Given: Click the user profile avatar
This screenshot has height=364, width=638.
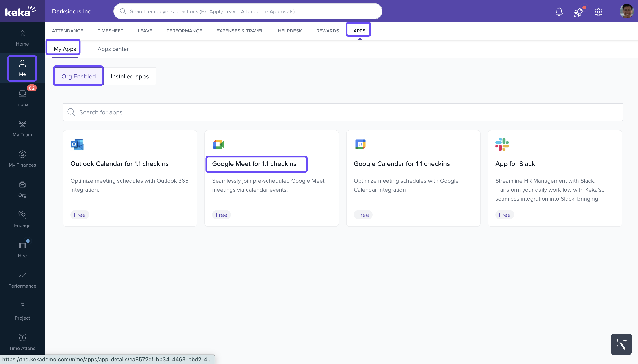Looking at the screenshot, I should coord(627,11).
